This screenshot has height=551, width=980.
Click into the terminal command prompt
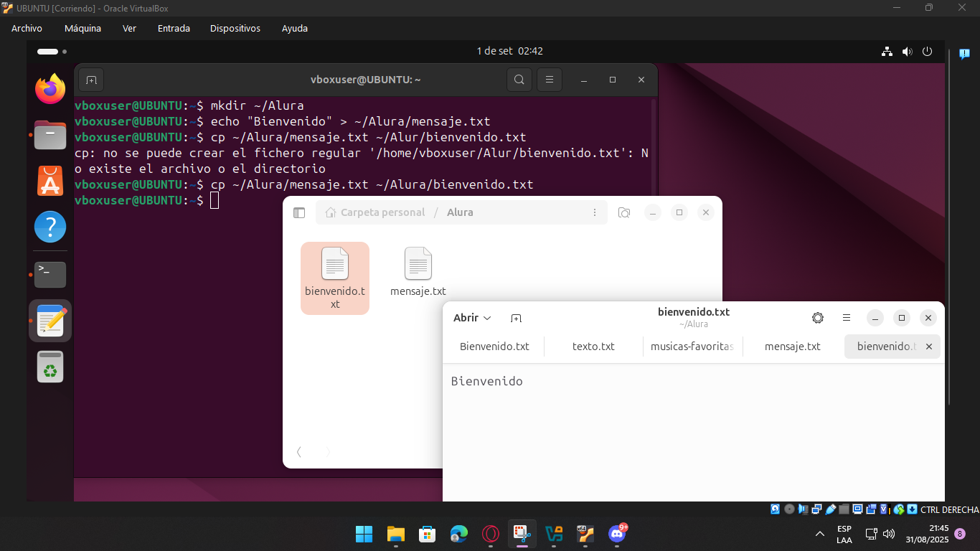point(215,201)
